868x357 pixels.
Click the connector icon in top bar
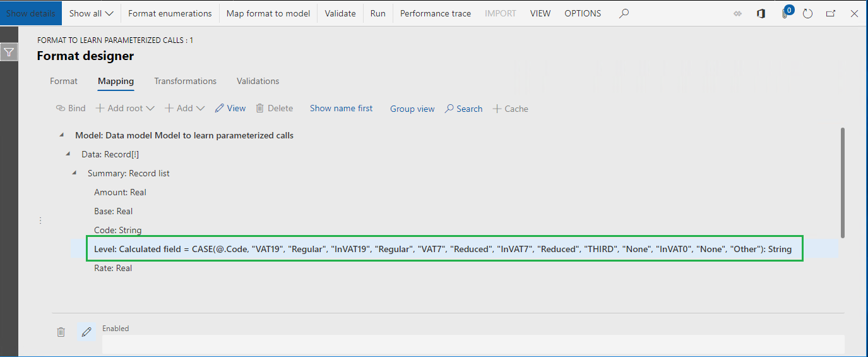(737, 13)
